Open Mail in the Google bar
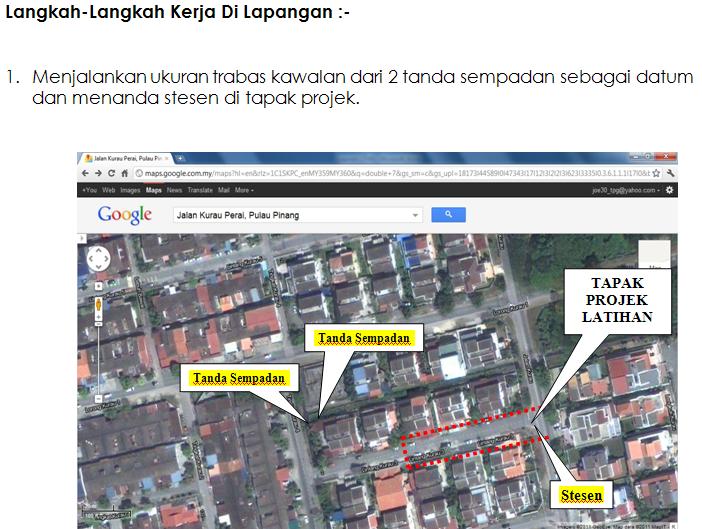 tap(223, 190)
